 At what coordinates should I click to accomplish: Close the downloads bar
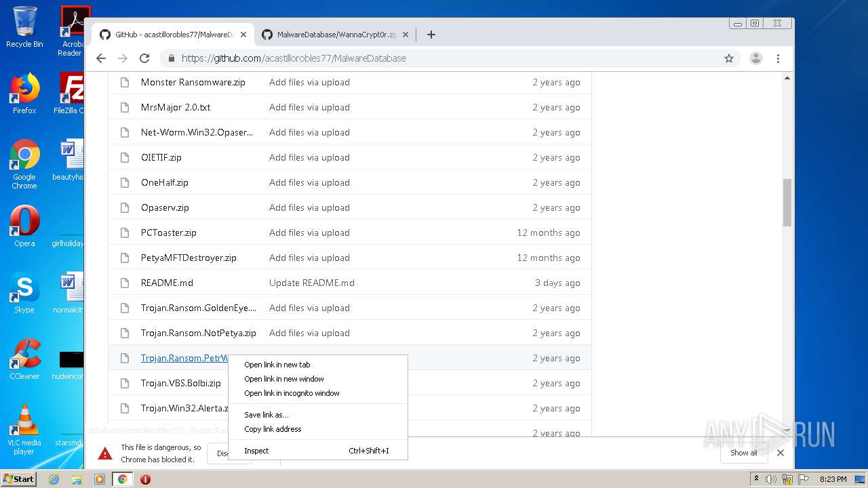780,453
